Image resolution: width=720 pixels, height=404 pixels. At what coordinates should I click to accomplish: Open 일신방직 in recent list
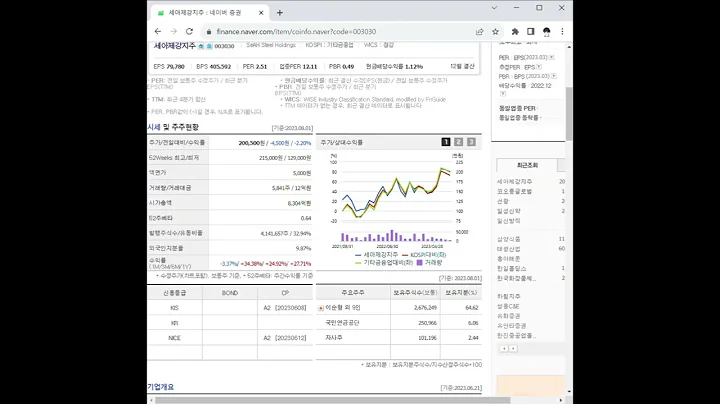[509, 221]
